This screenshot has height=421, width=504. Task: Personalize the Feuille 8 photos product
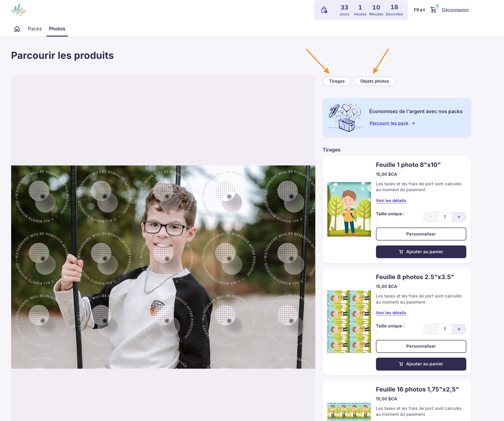[x=421, y=346]
